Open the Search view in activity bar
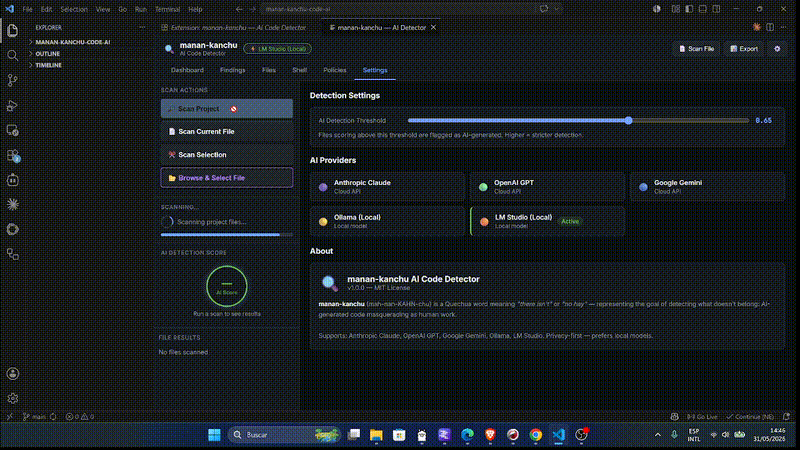800x450 pixels. [x=13, y=55]
